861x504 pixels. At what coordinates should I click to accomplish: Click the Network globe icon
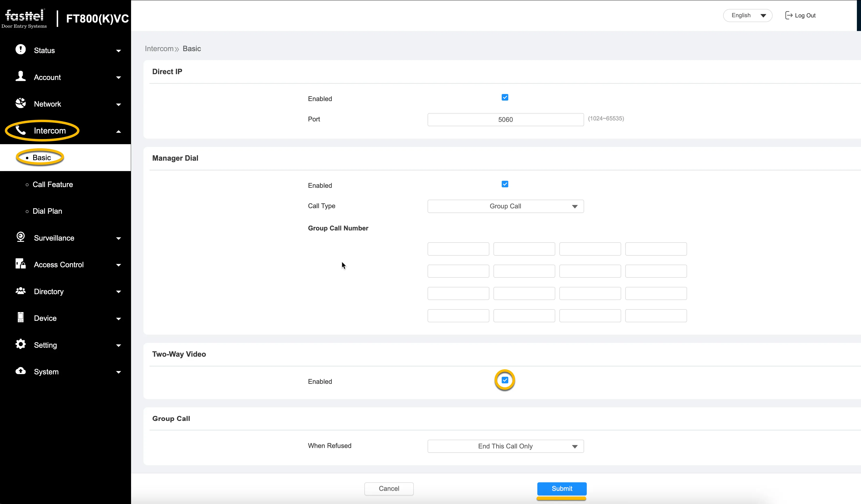(21, 103)
